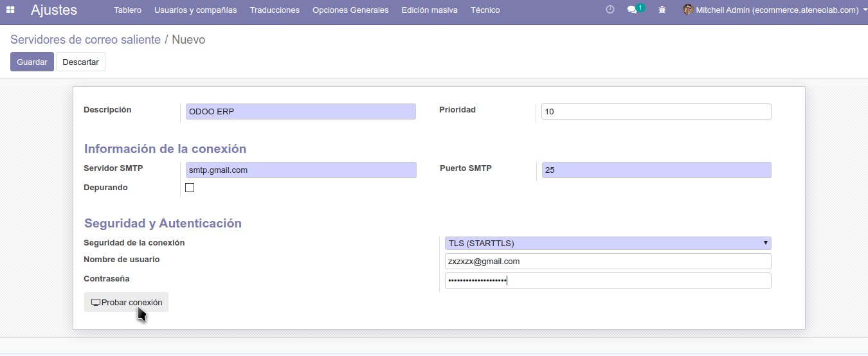Click Mitchell Admin avatar picture

(x=688, y=10)
